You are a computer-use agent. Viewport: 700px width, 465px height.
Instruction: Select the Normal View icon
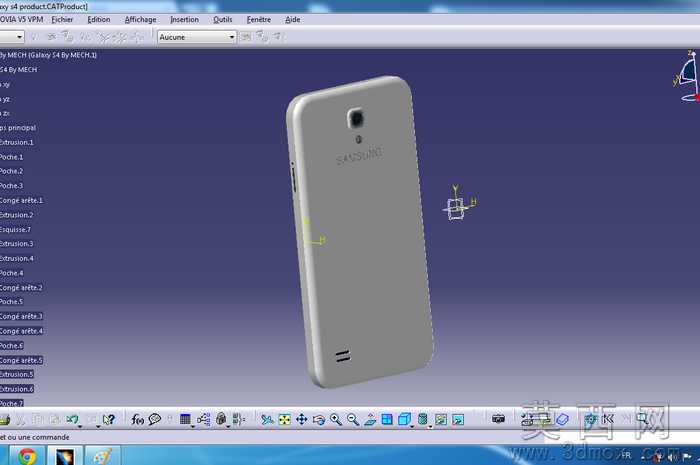pos(370,419)
